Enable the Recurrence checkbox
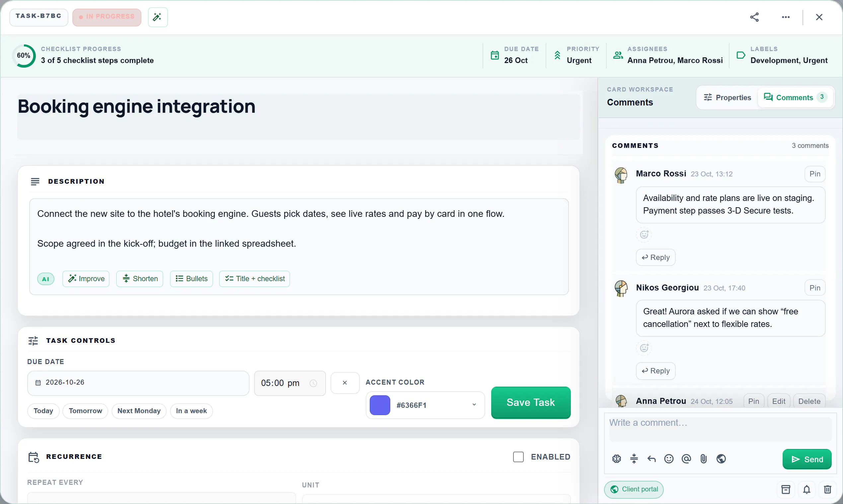 (x=518, y=457)
